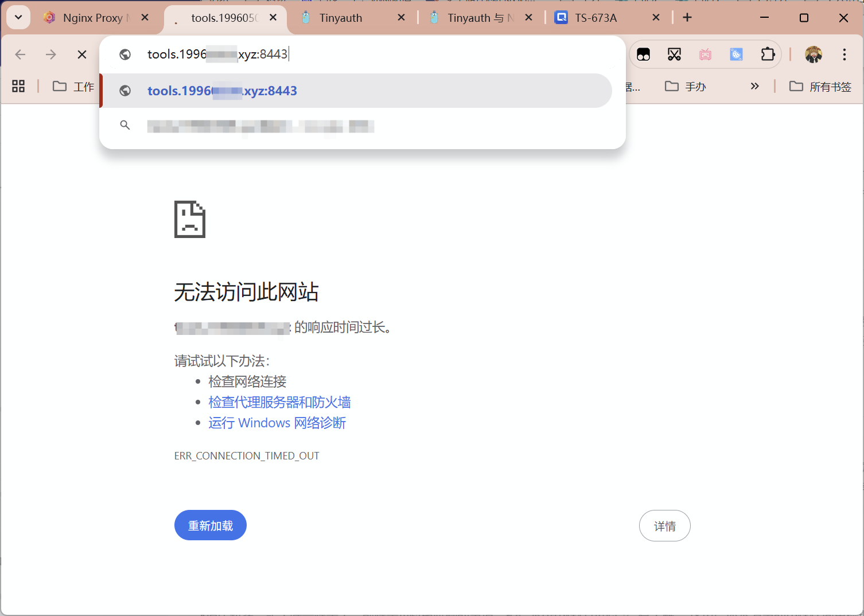The width and height of the screenshot is (864, 616).
Task: Open the pink Bilibili TV extension
Action: click(x=705, y=54)
